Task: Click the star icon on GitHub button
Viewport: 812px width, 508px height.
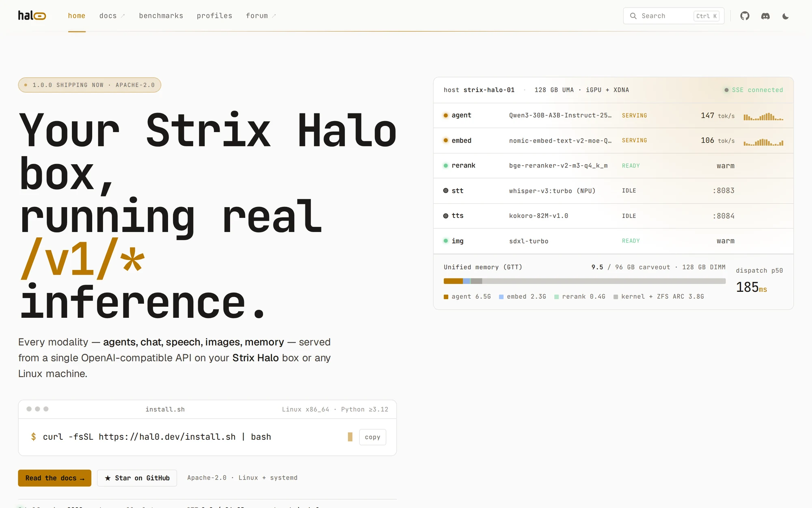Action: click(108, 478)
